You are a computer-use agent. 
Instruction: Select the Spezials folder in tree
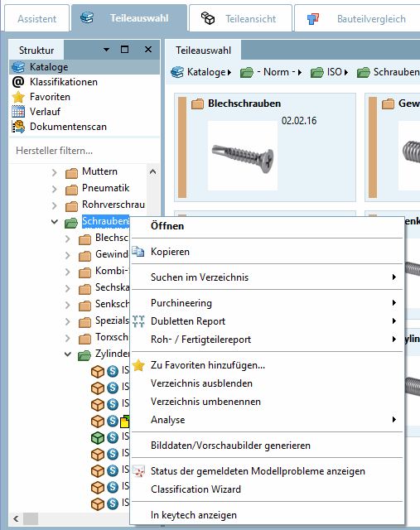[x=104, y=320]
